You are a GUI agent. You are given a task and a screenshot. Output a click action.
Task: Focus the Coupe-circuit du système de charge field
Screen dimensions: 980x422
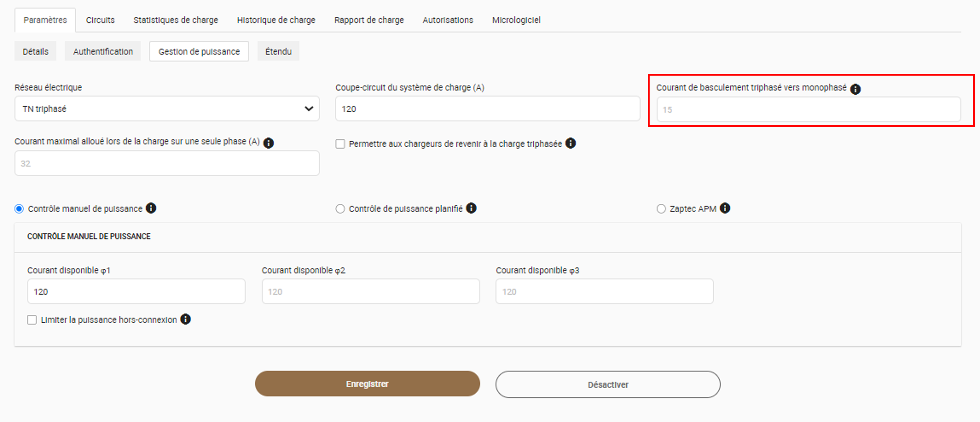[488, 109]
